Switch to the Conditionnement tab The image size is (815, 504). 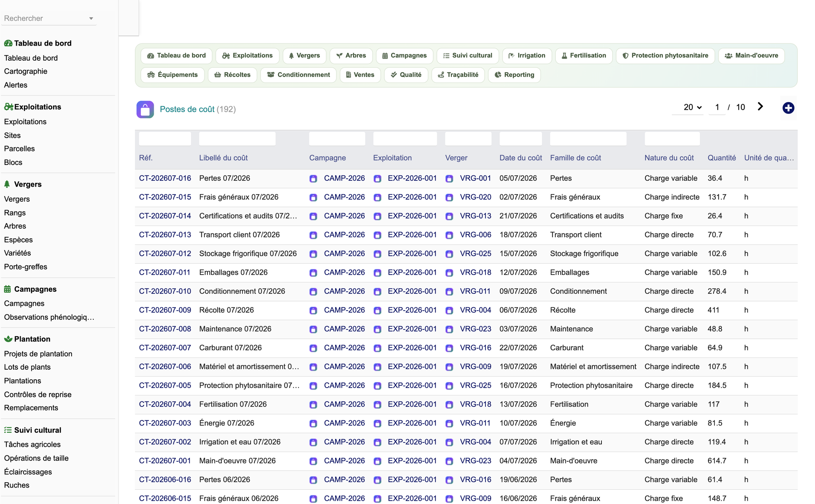pyautogui.click(x=299, y=75)
